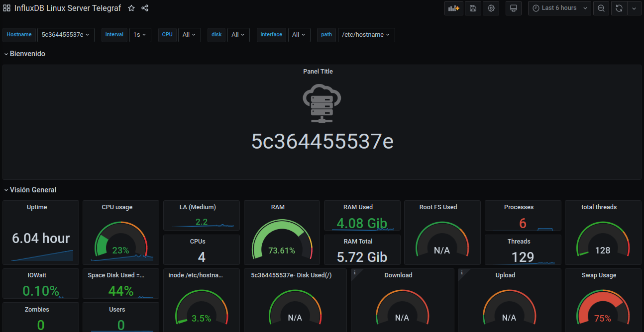The height and width of the screenshot is (332, 644).
Task: Click the 129 Threads value
Action: click(x=523, y=257)
